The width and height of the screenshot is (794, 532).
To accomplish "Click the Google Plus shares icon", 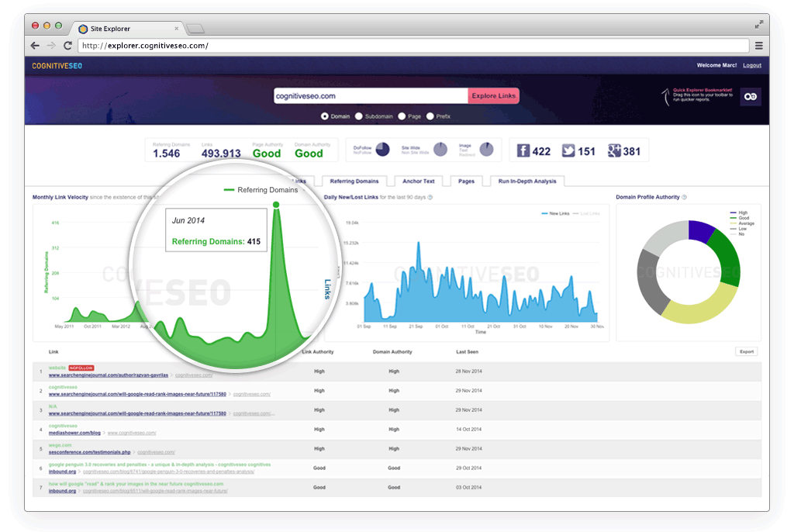I will coord(614,150).
